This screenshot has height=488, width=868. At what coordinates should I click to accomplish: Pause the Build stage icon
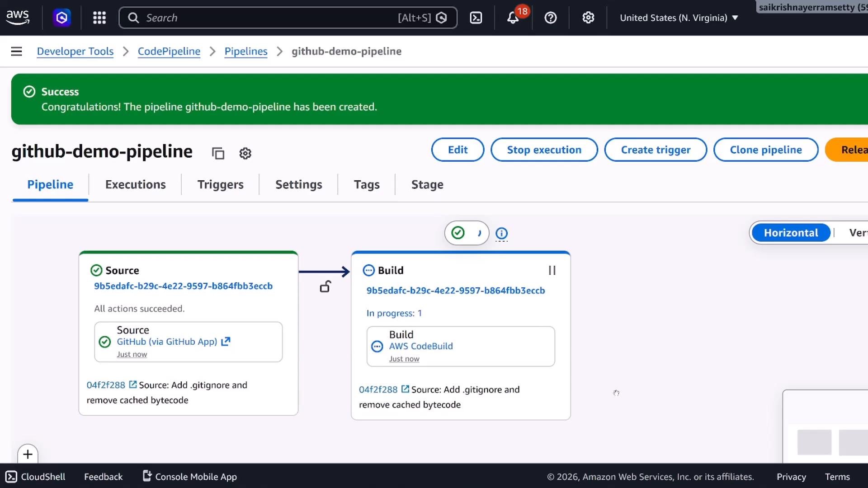(552, 270)
